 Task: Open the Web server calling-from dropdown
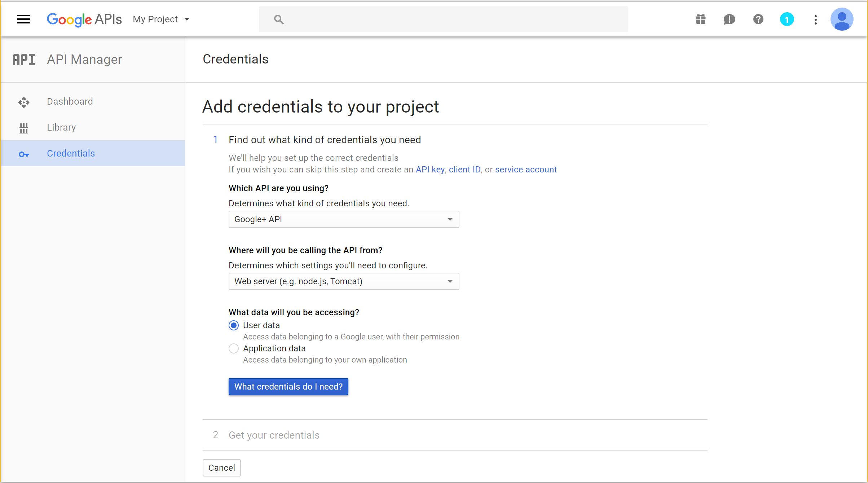point(344,281)
